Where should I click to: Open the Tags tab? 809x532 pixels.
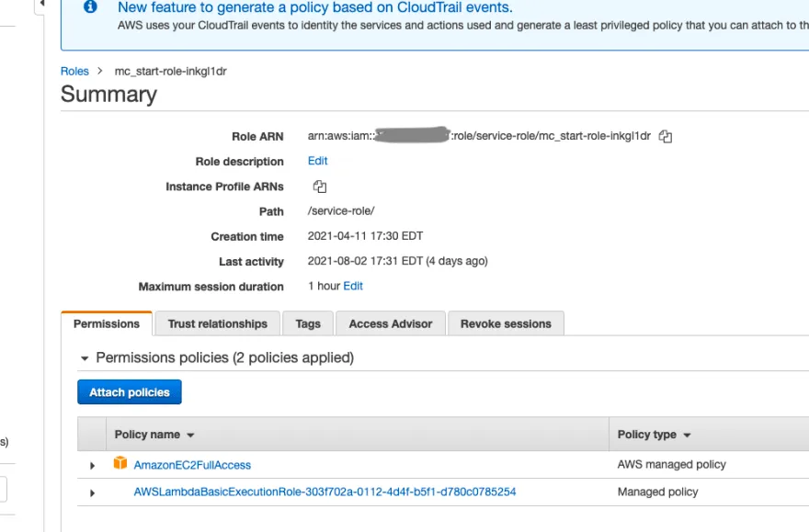click(308, 323)
